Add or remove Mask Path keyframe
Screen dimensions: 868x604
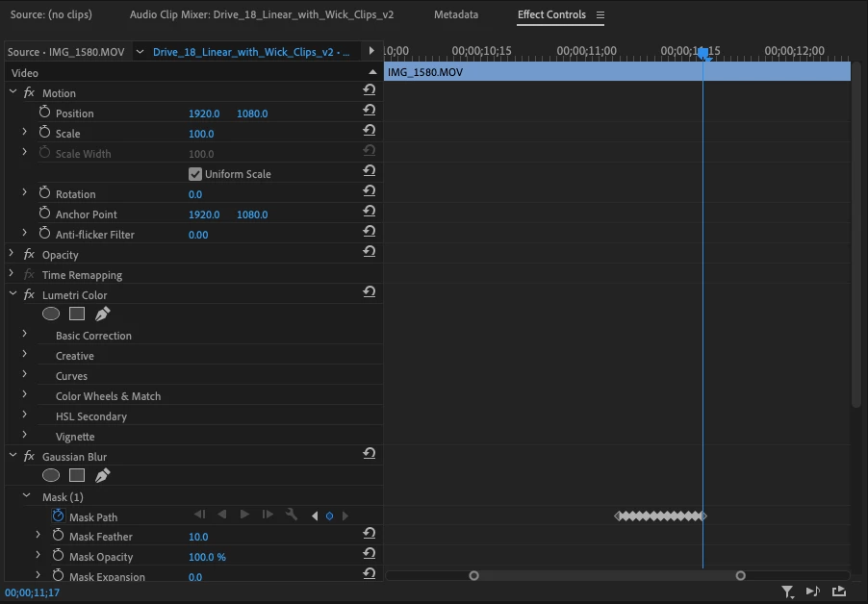[329, 516]
